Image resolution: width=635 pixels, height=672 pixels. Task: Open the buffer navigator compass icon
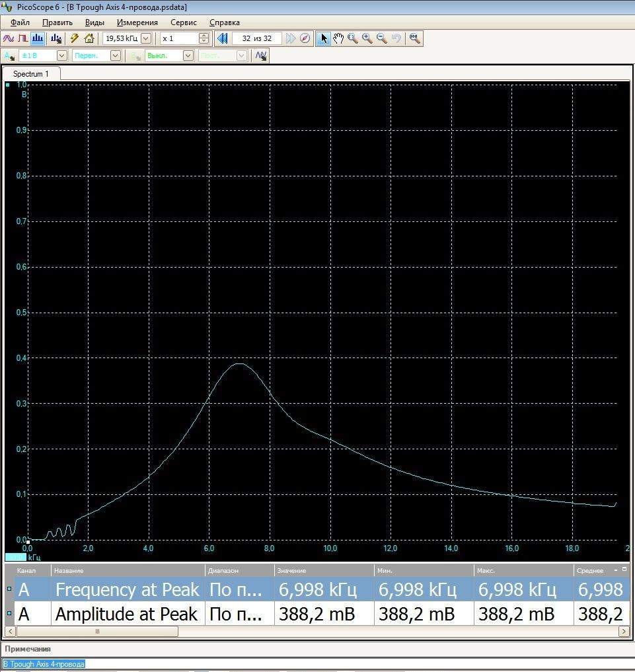[x=305, y=38]
